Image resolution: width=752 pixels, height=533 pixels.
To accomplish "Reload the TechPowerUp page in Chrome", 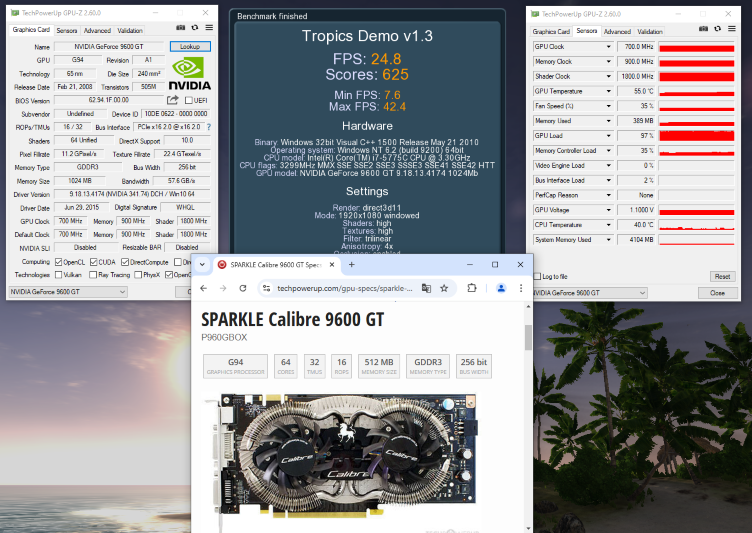I will (243, 288).
